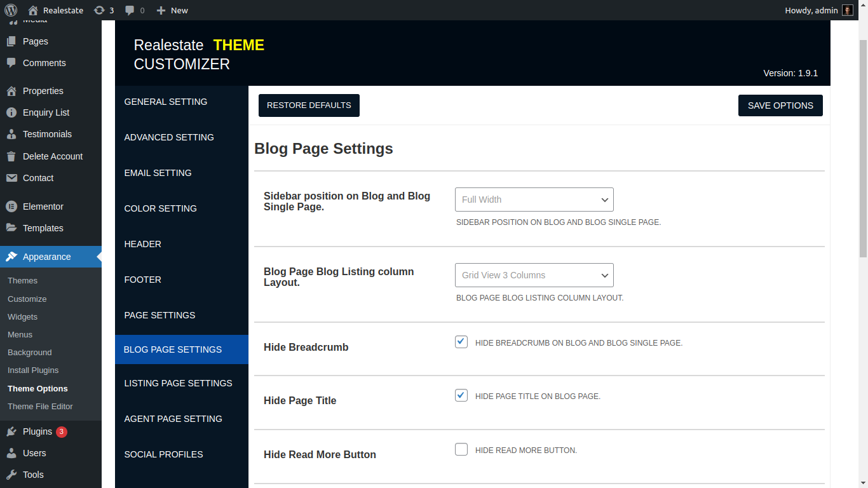Open the Plugins menu icon
The width and height of the screenshot is (868, 488).
[x=11, y=431]
